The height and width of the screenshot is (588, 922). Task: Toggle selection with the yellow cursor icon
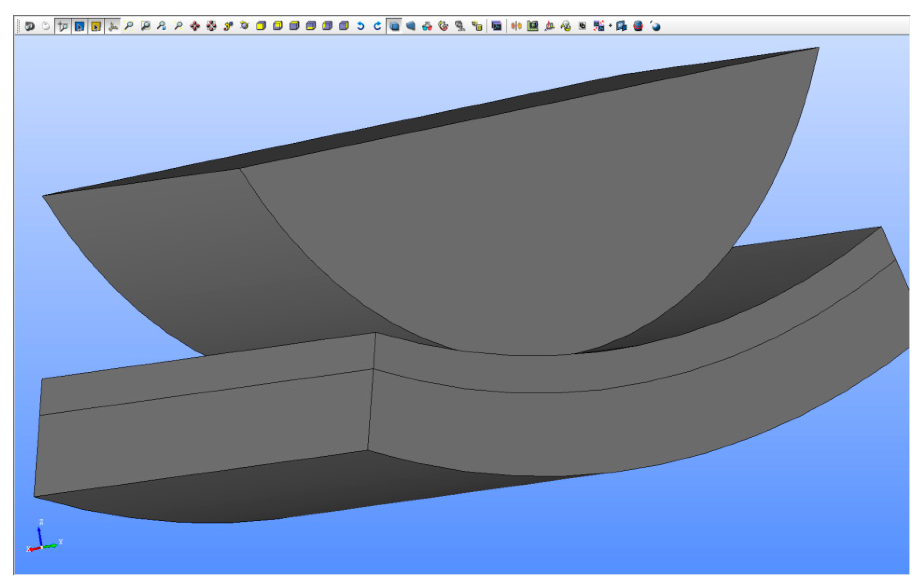pos(96,26)
